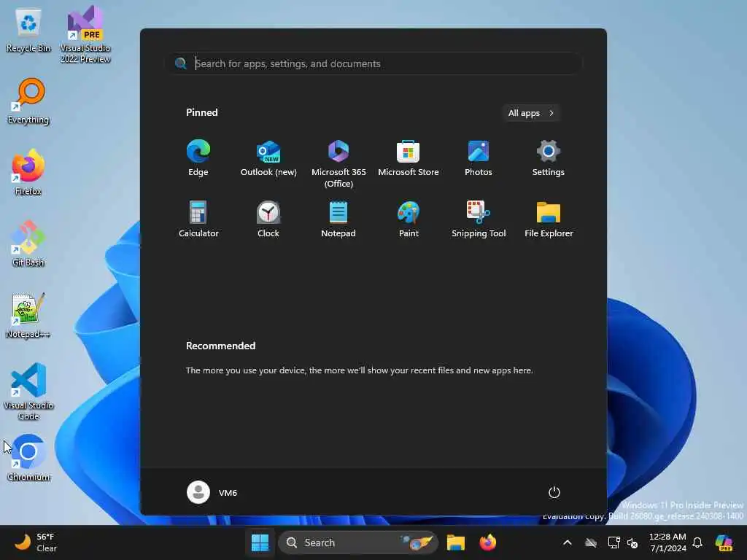Click the cloud sync tray icon
Image resolution: width=747 pixels, height=560 pixels.
click(x=591, y=542)
